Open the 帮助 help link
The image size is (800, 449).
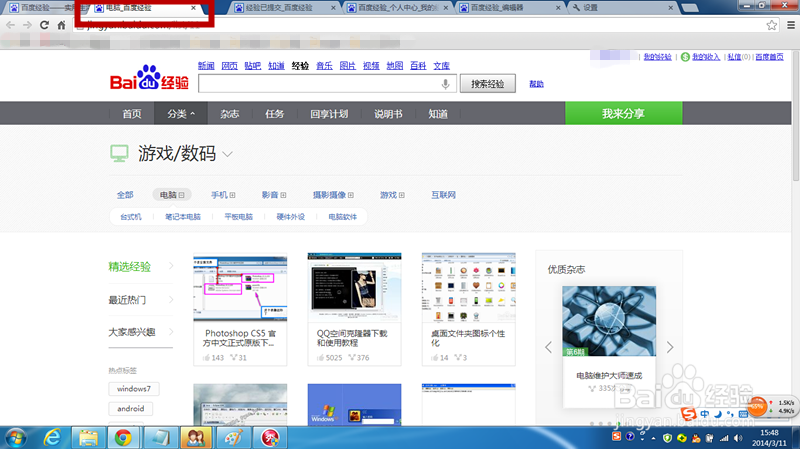point(536,84)
